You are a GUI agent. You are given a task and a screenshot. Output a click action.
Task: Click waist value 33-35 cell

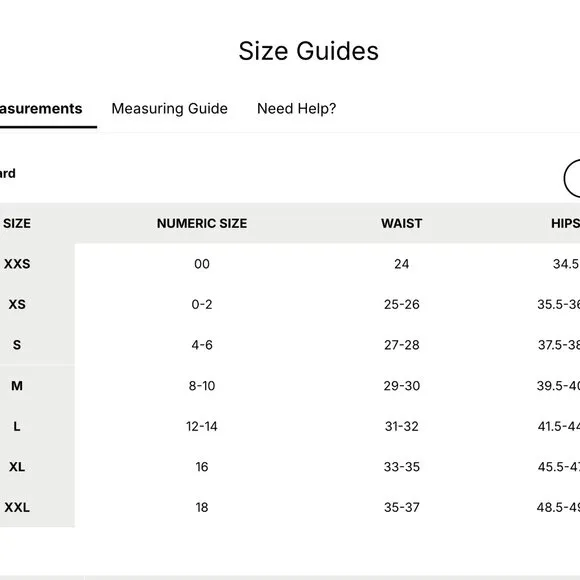pos(402,467)
